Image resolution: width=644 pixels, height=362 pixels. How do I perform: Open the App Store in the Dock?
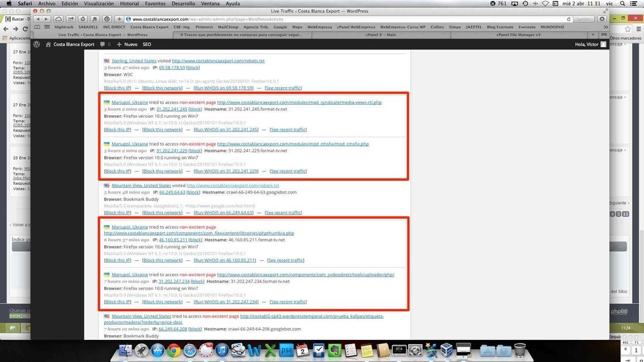click(157, 350)
